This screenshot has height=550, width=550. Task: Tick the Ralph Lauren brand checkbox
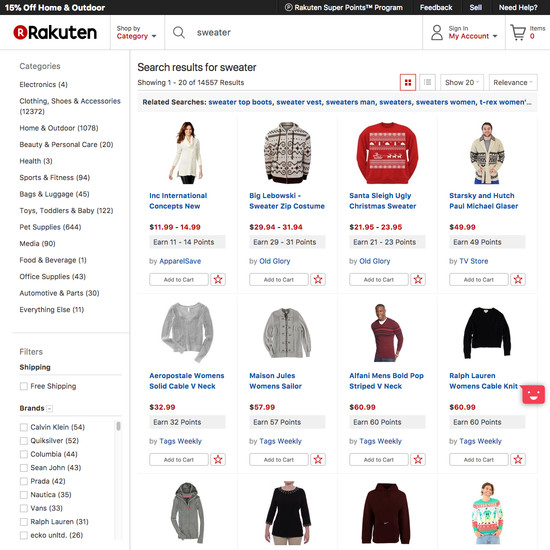(x=24, y=522)
